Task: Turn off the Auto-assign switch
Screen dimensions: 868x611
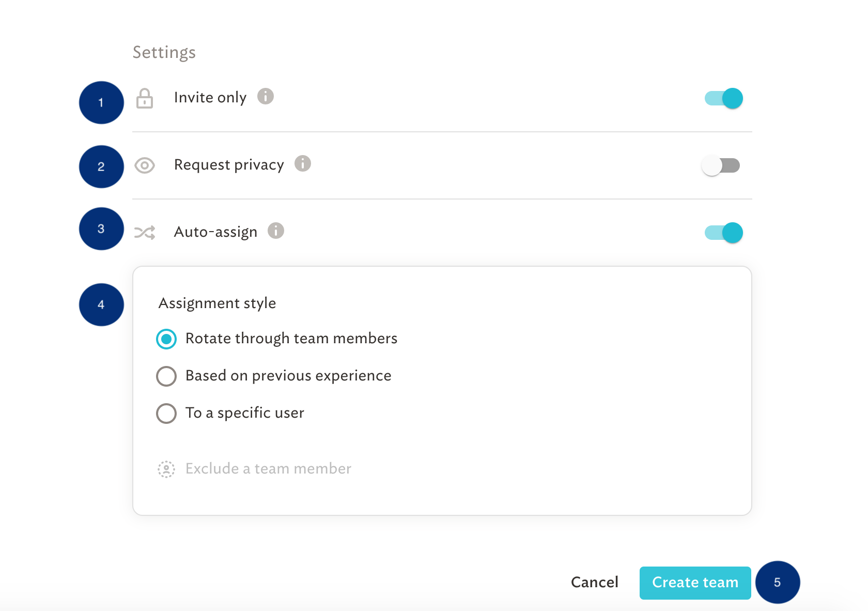Action: tap(723, 233)
